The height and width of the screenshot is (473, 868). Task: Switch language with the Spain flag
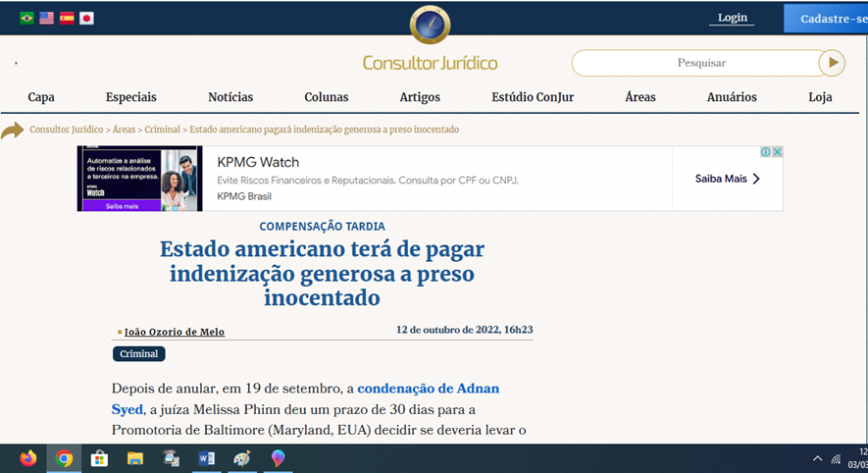(x=67, y=19)
